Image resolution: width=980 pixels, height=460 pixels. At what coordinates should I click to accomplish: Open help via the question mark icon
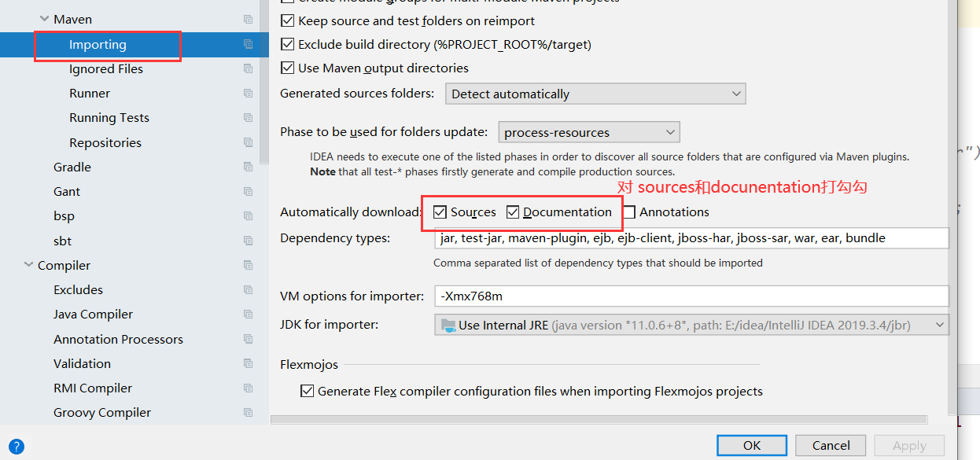click(17, 447)
